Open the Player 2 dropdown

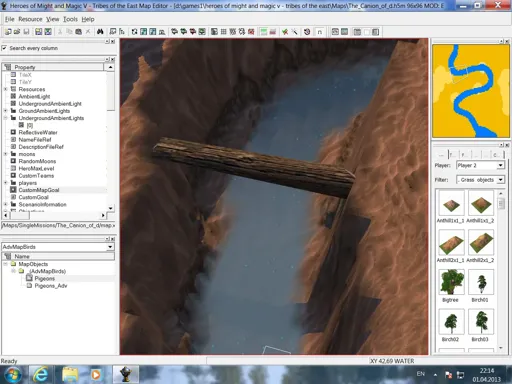click(x=500, y=165)
